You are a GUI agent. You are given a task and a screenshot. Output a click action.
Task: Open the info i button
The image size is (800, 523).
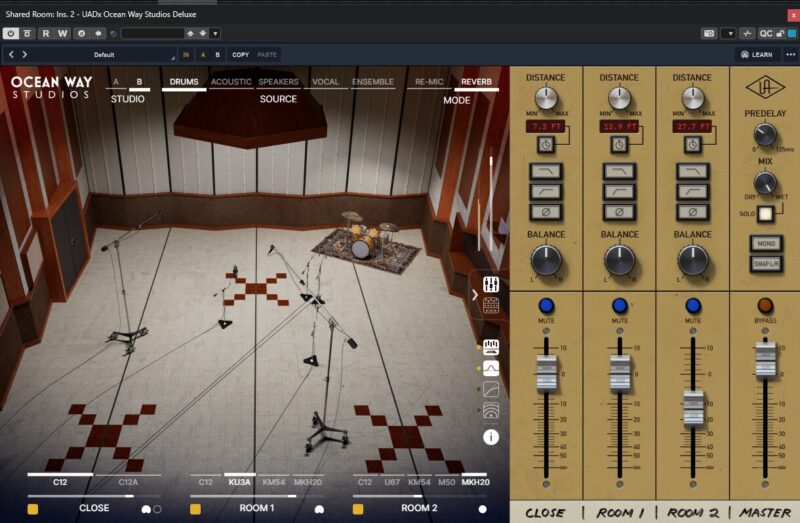(x=491, y=437)
